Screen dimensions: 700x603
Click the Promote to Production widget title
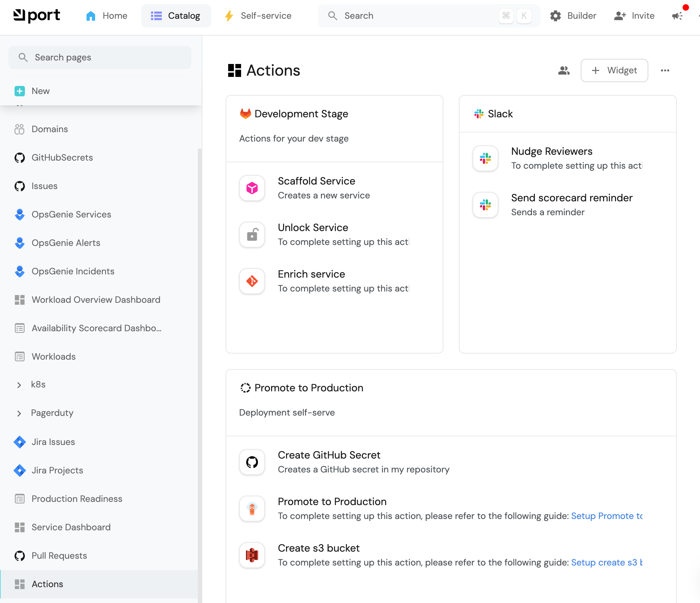click(x=309, y=388)
